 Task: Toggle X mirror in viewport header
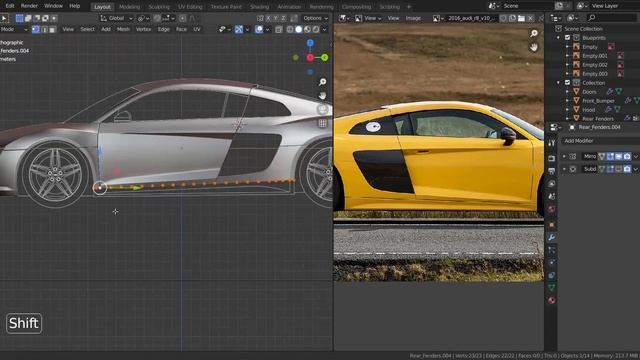coord(268,18)
